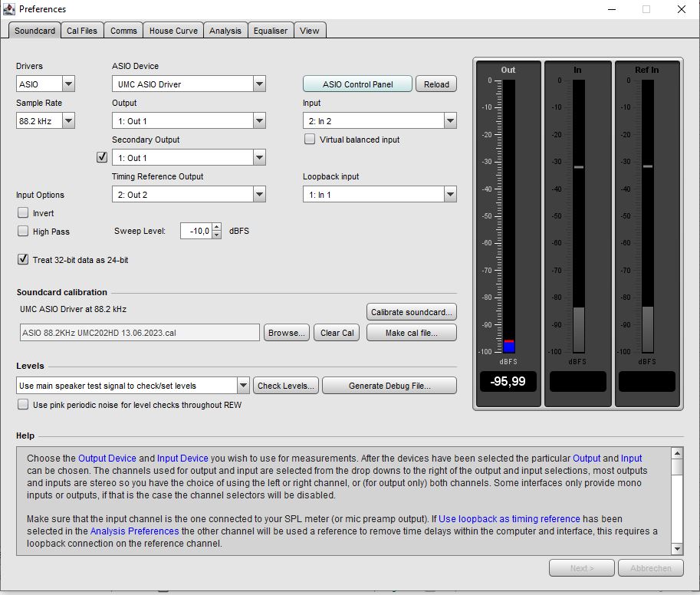Click Browse for cal file
The image size is (700, 595).
pyautogui.click(x=286, y=333)
